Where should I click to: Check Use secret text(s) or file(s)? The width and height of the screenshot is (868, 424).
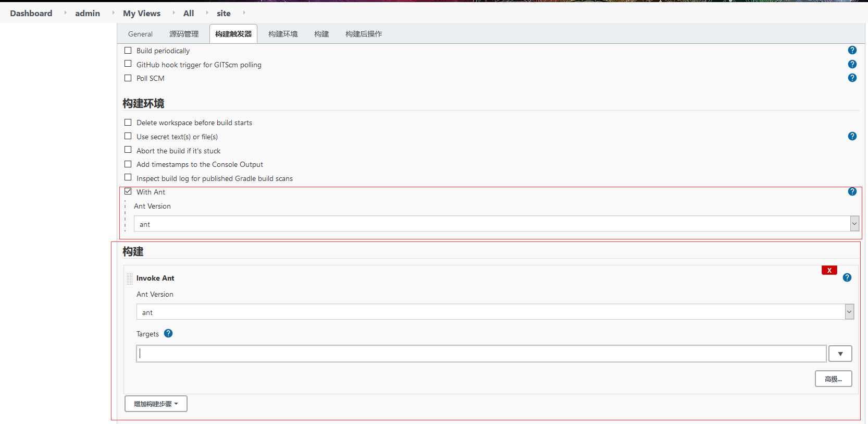(x=128, y=136)
